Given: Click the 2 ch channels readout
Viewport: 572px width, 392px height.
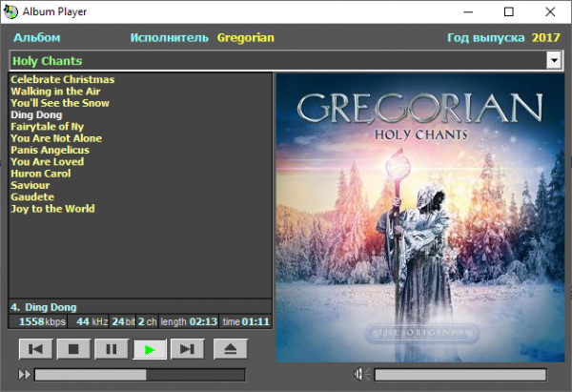Looking at the screenshot, I should tap(148, 321).
